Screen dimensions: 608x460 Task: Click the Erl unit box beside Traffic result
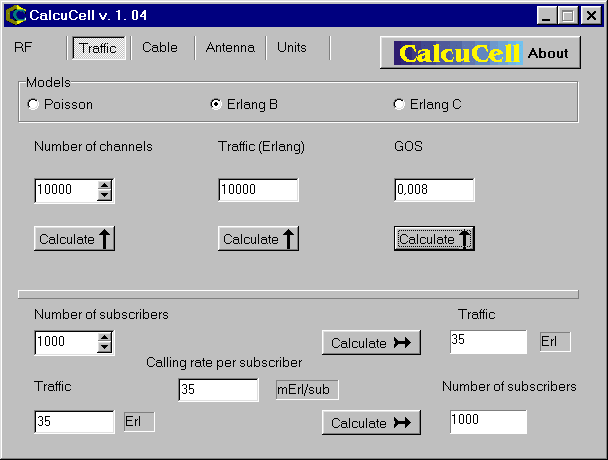[x=555, y=342]
